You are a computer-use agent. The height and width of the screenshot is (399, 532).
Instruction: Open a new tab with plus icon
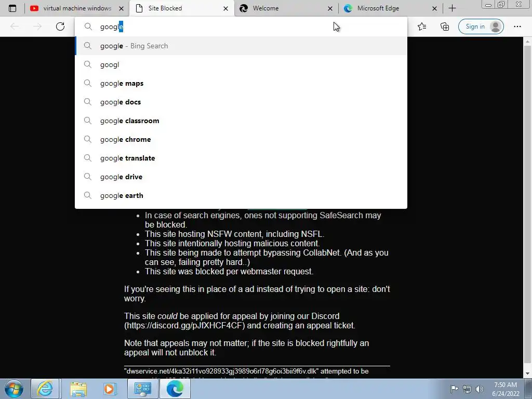tap(453, 8)
